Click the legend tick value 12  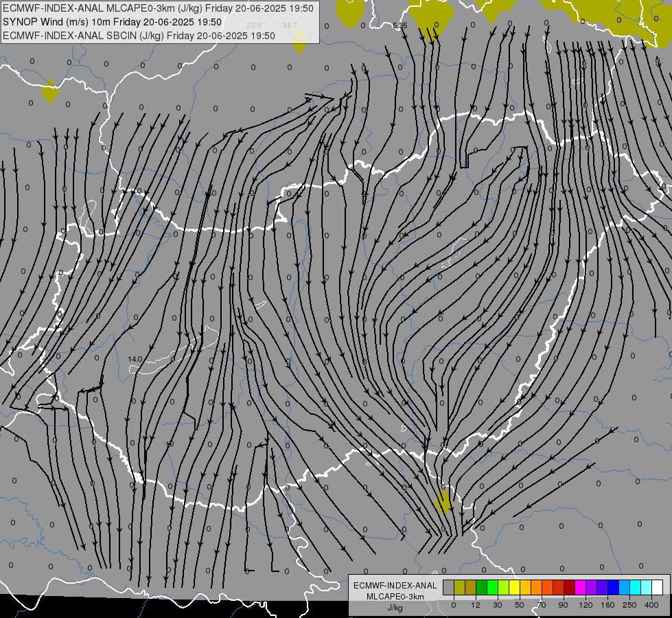pos(476,605)
